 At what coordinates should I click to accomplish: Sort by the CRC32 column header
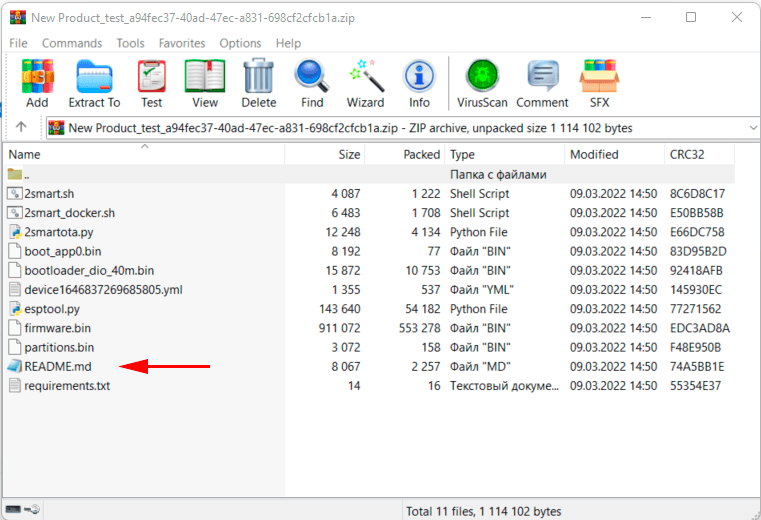click(x=699, y=154)
